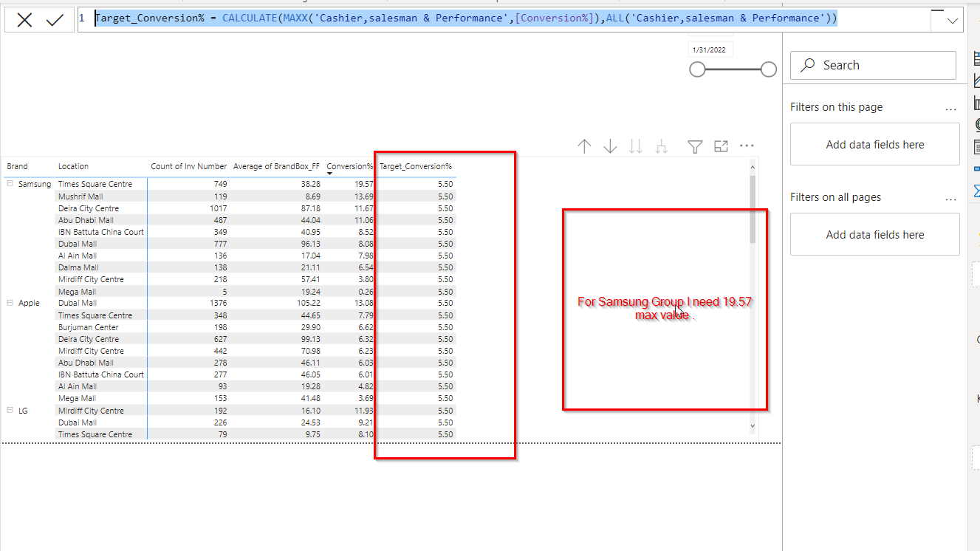Click the Target_Conversion% column header
This screenshot has width=980, height=551.
coord(416,166)
